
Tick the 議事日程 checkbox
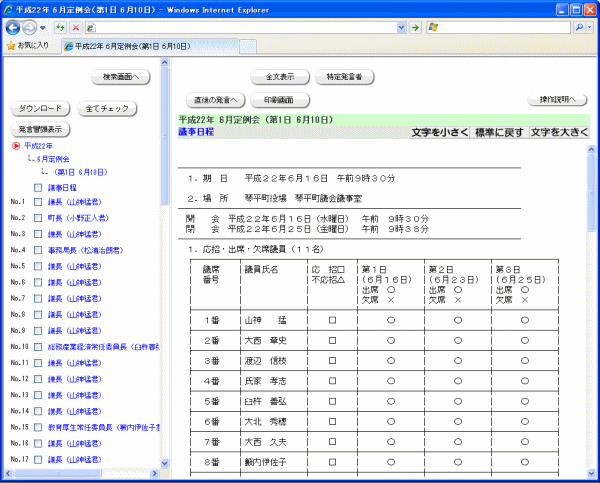coord(38,188)
